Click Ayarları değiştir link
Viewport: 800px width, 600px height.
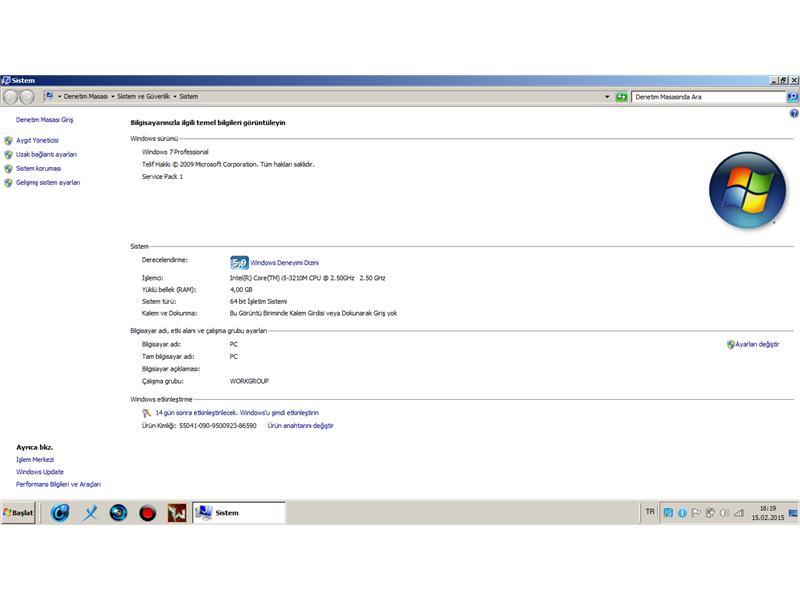[757, 344]
